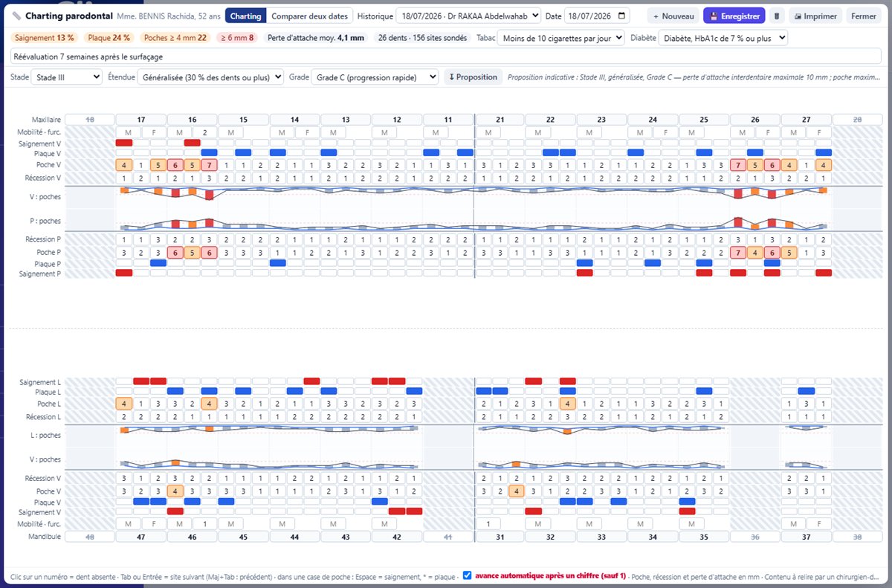Restore absent tooth 18

point(90,119)
